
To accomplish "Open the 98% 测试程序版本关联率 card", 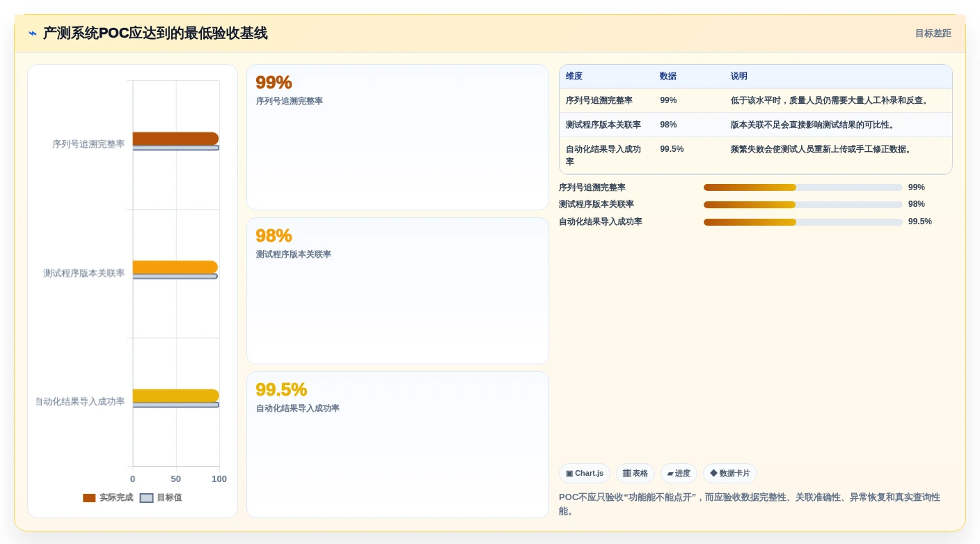I will pos(397,291).
